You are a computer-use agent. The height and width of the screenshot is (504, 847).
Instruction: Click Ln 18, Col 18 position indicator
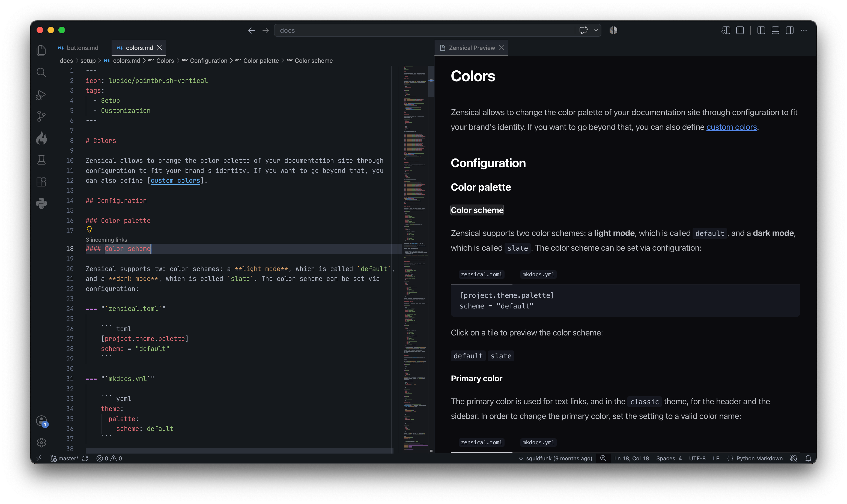[631, 458]
